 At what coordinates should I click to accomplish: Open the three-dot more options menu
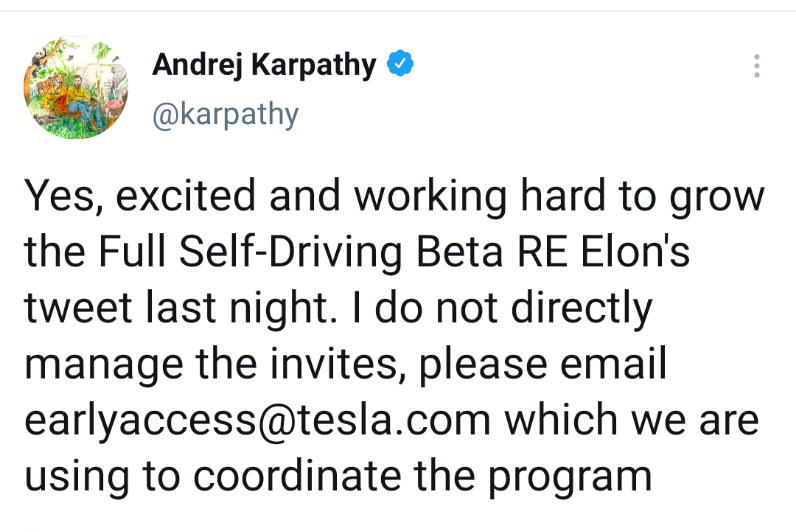(757, 67)
